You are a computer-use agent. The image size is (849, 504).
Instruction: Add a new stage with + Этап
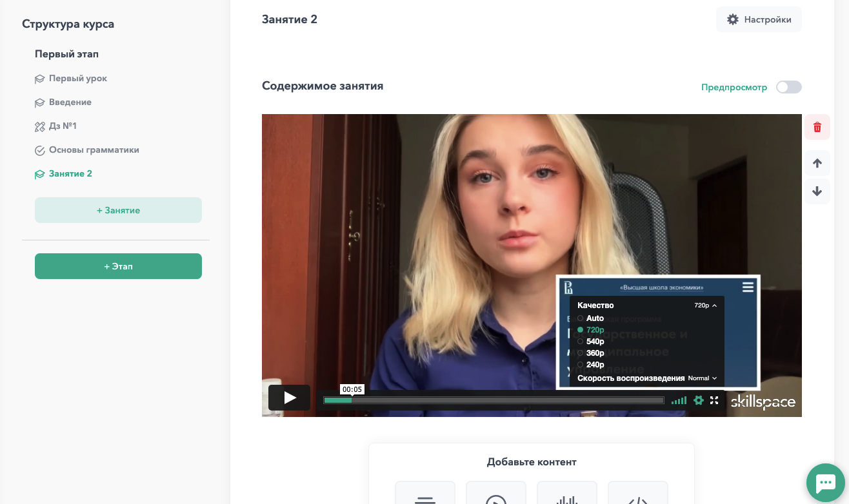(x=118, y=266)
